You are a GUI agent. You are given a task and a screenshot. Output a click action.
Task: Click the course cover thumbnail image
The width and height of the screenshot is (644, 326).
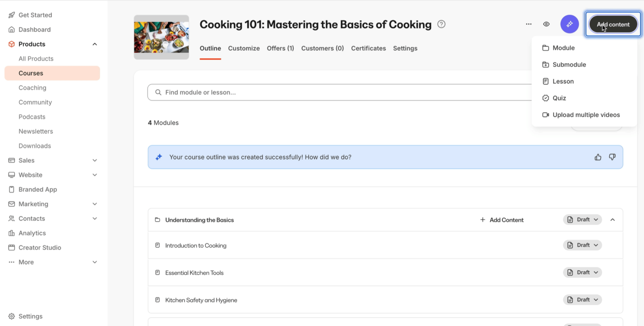point(161,37)
